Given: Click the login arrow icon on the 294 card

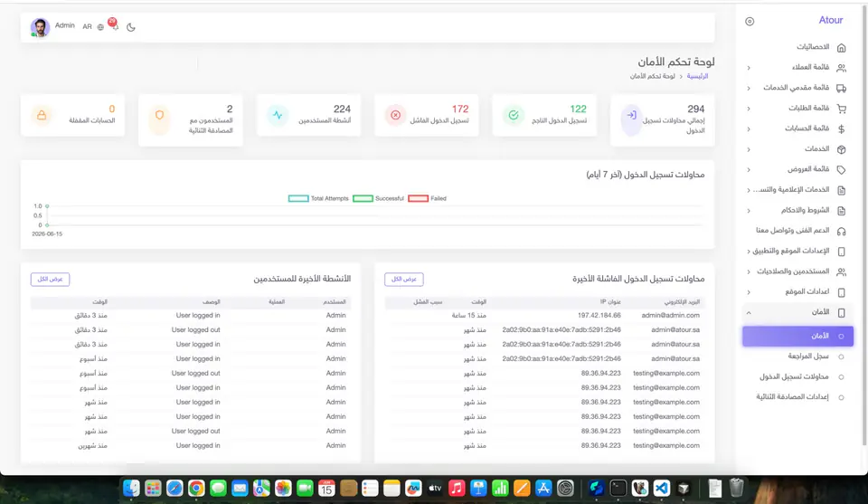Looking at the screenshot, I should [631, 115].
